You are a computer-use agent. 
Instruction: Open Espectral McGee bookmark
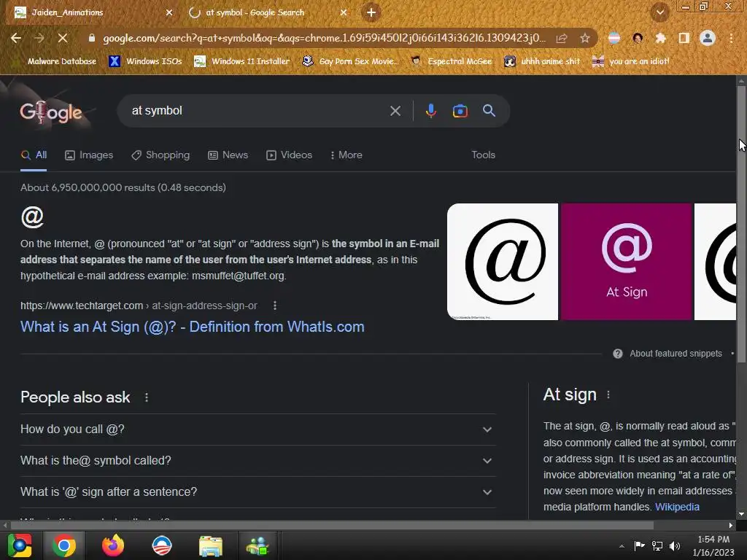[451, 61]
